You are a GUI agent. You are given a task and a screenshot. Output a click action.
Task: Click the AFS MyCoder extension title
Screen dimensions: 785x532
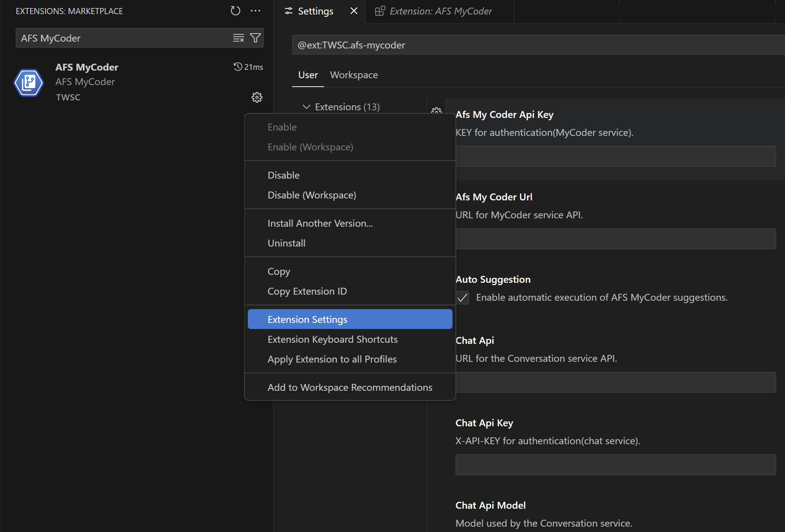pos(87,67)
